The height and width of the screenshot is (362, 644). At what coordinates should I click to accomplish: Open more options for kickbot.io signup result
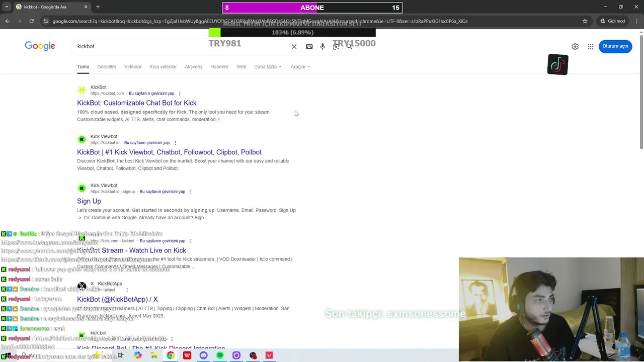[x=191, y=192]
